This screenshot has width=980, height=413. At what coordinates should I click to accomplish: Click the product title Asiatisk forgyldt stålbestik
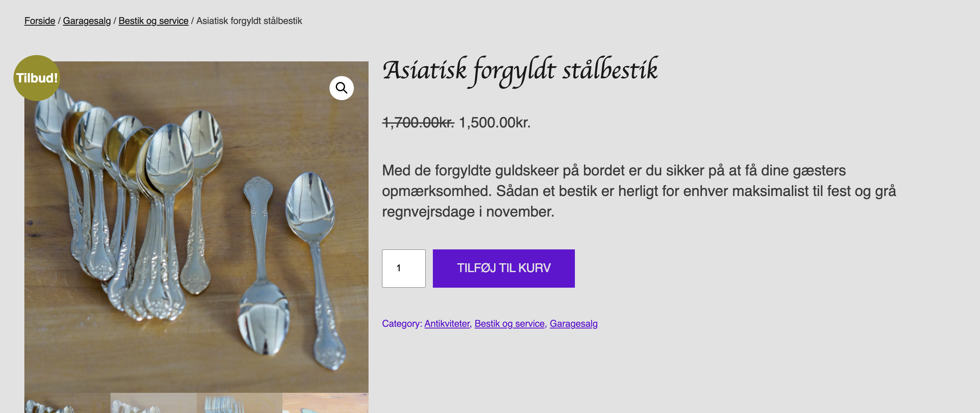coord(521,70)
